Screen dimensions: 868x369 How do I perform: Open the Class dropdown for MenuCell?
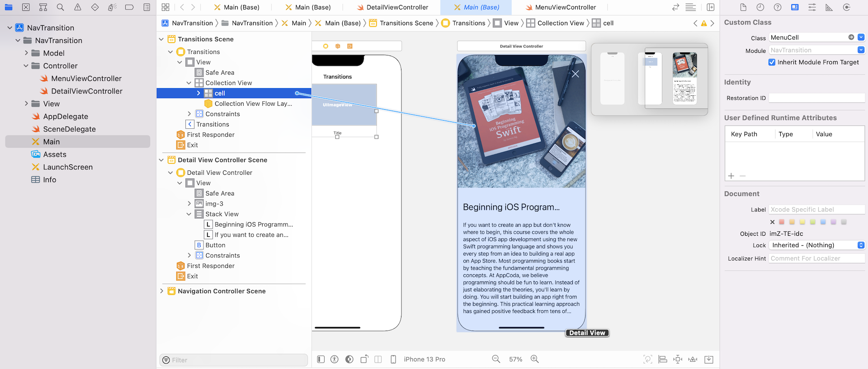[x=861, y=37]
